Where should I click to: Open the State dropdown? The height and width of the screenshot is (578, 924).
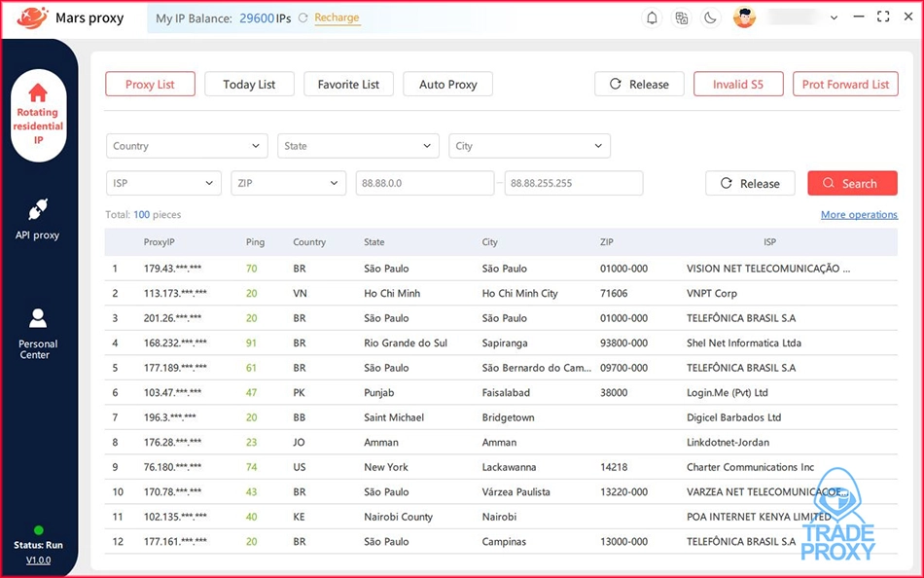(x=358, y=146)
